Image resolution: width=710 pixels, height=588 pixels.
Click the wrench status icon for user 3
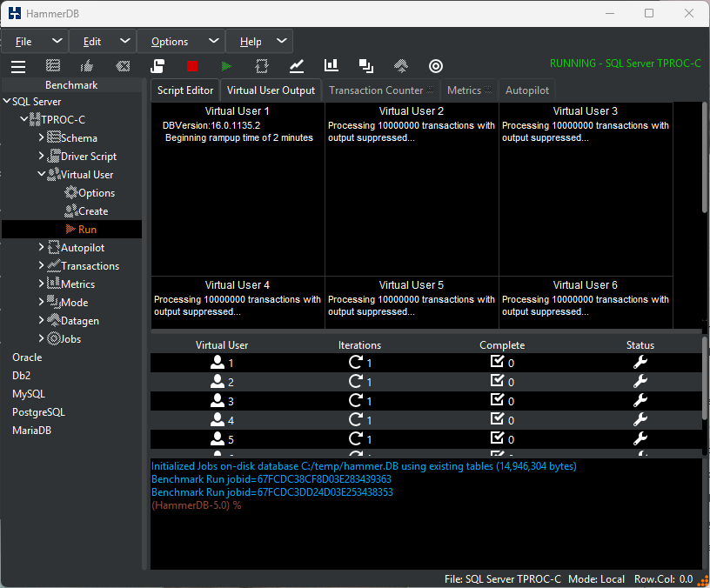[640, 401]
